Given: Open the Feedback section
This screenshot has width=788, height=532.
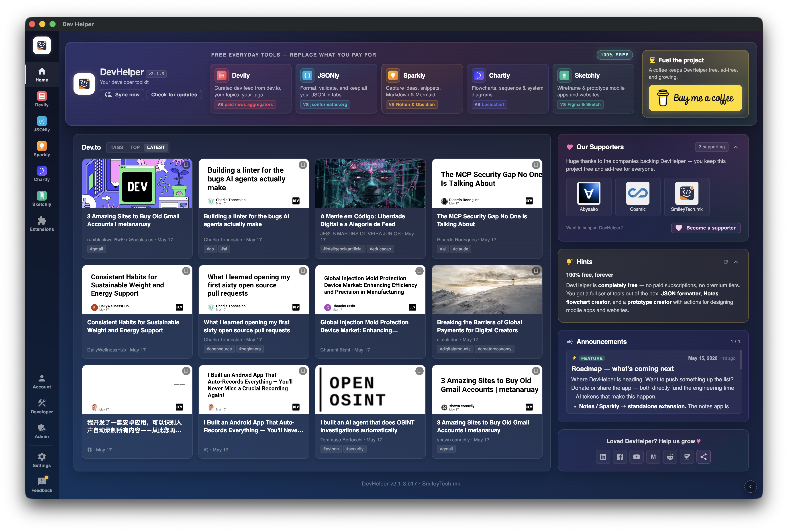Looking at the screenshot, I should (x=42, y=485).
